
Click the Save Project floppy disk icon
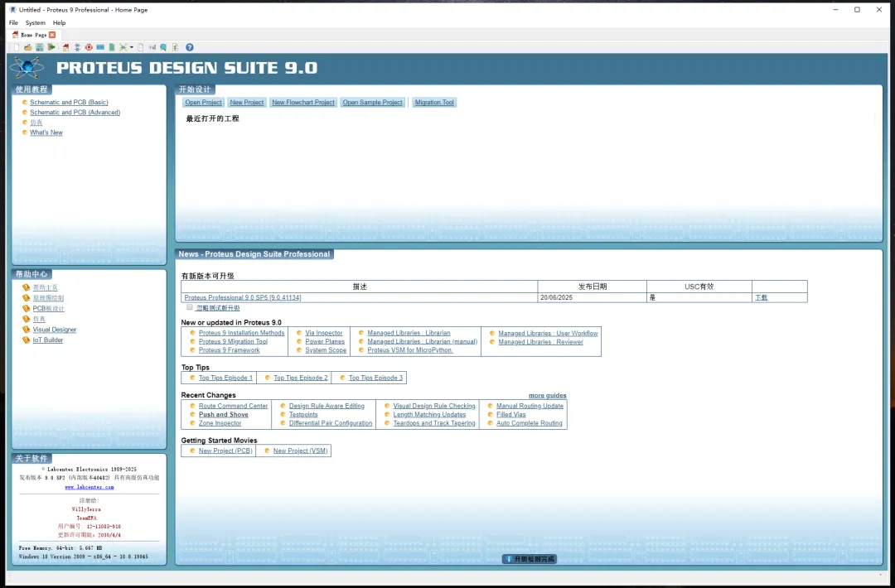point(40,47)
